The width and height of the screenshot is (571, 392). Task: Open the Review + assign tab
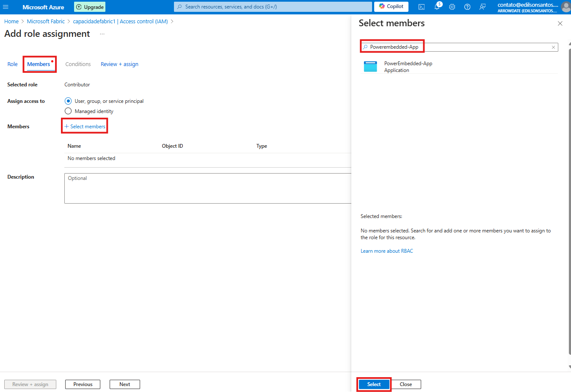tap(119, 64)
